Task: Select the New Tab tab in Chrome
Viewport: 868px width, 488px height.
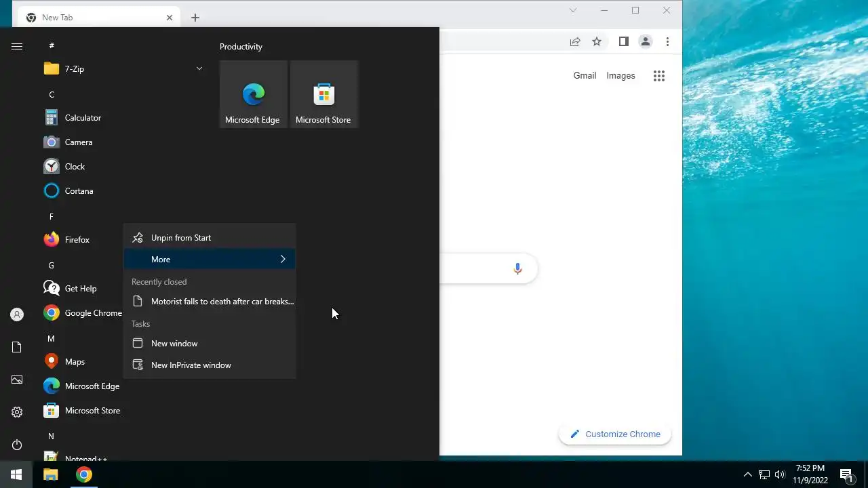Action: pos(98,18)
